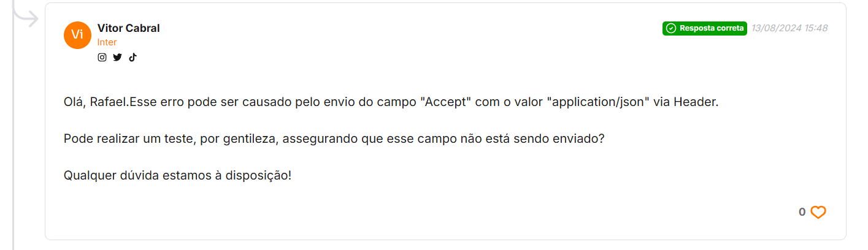Click the vertical thread line beside the reply

tap(13, 141)
